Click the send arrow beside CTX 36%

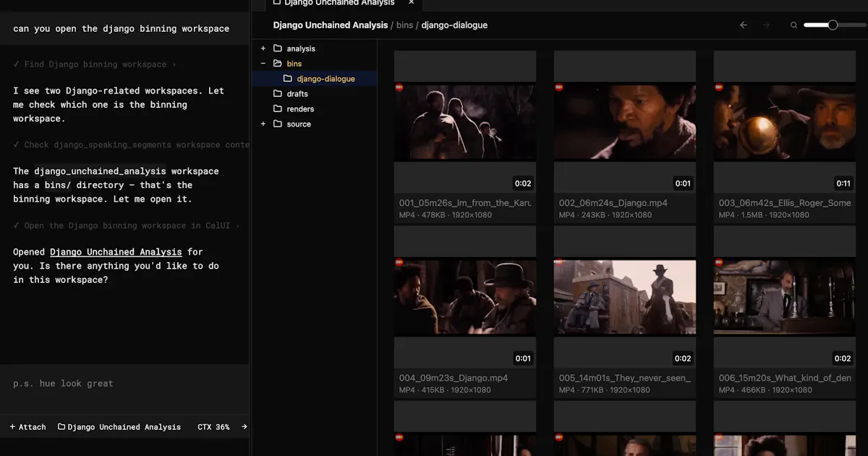pos(244,427)
